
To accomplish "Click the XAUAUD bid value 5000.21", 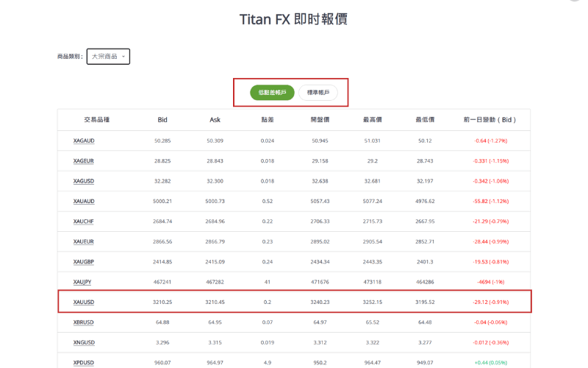I will point(162,201).
